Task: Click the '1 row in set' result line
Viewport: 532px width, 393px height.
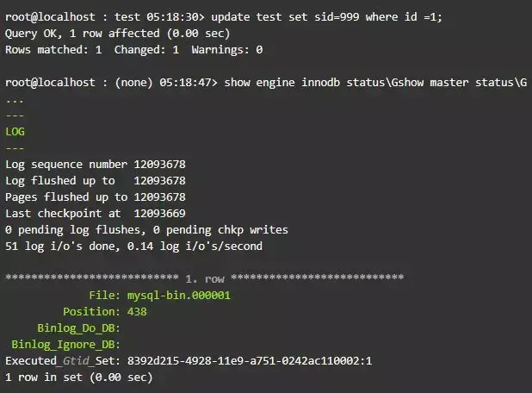Action: [78, 377]
